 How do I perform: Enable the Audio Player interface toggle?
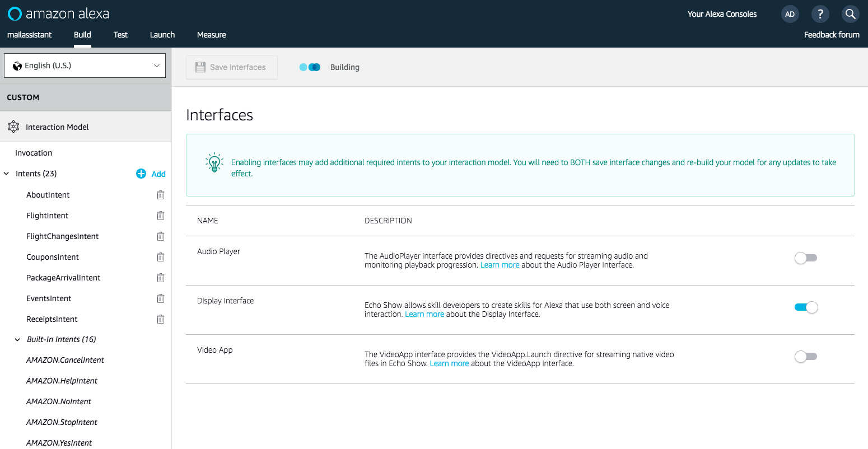tap(806, 258)
